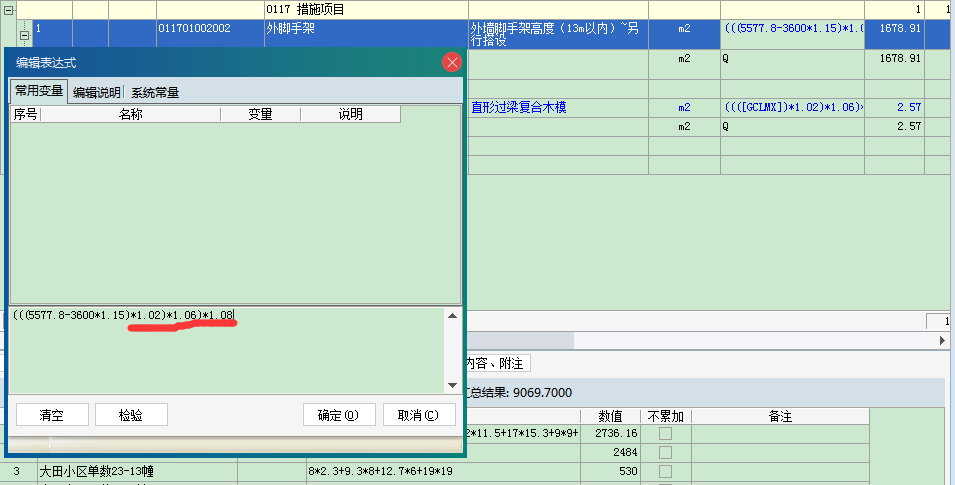The width and height of the screenshot is (955, 485).
Task: Click the horizontal scrollbar thumb
Action: 520,341
